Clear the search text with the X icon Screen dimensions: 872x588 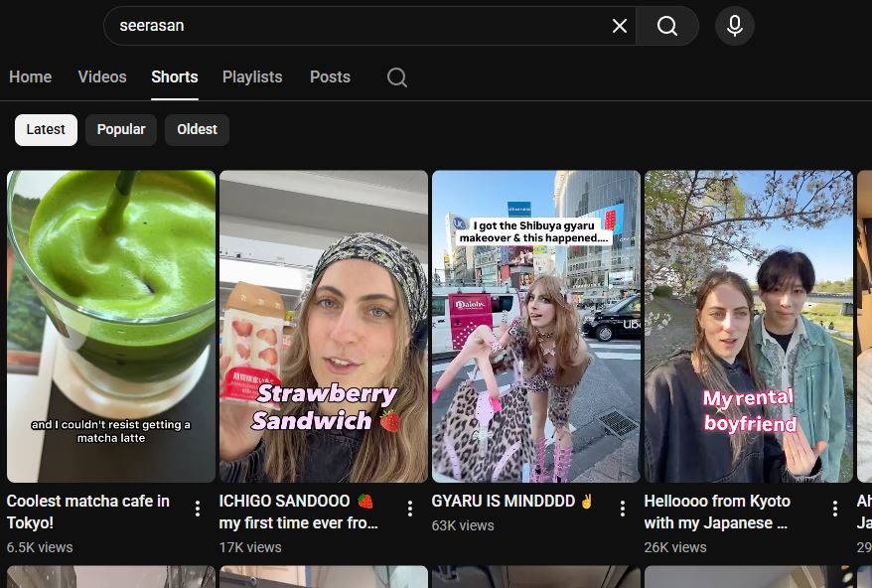620,26
